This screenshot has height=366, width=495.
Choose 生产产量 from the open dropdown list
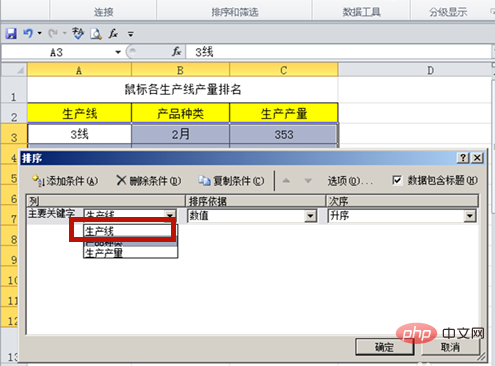[x=130, y=253]
